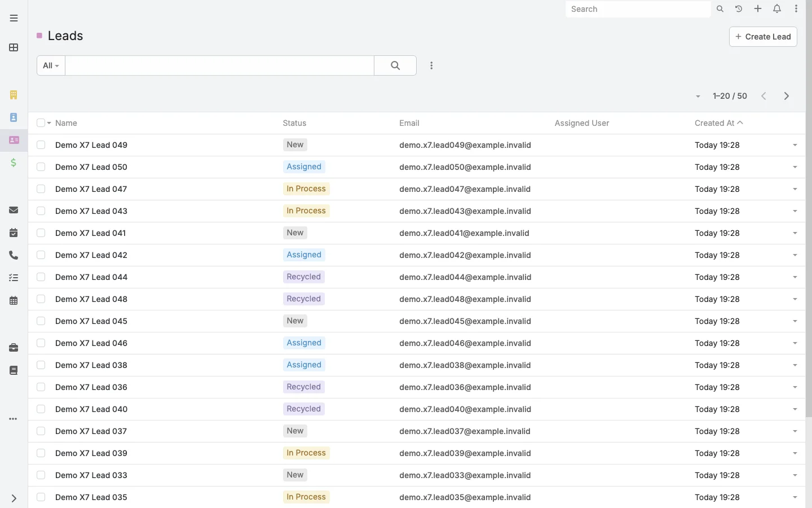Select checkbox for Demo X7 Lead 044
812x508 pixels.
(x=41, y=277)
